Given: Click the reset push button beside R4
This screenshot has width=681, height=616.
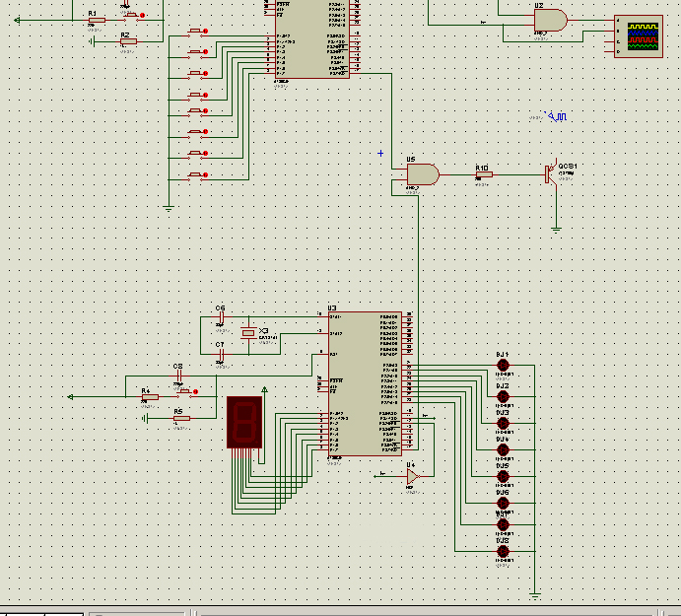Looking at the screenshot, I should point(186,392).
